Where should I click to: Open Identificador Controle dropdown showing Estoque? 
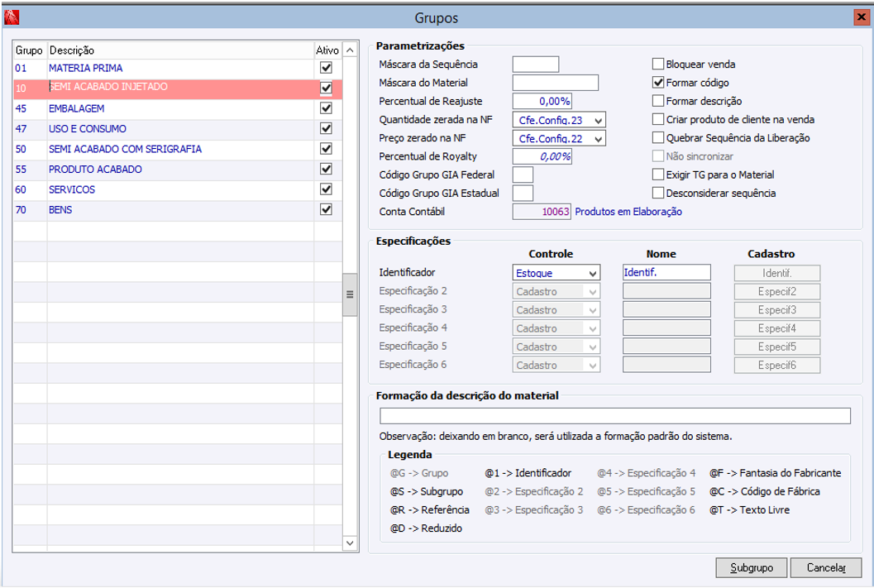tap(556, 273)
